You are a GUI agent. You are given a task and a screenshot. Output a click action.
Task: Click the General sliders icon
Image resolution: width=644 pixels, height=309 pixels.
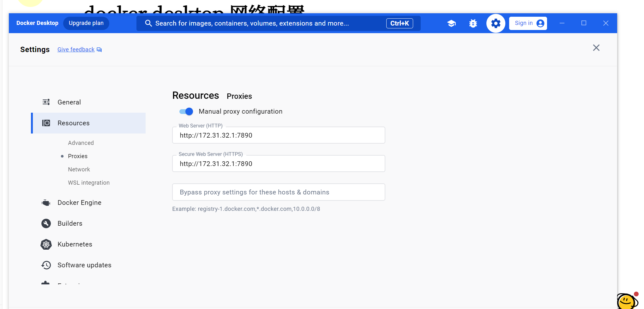[x=46, y=102]
